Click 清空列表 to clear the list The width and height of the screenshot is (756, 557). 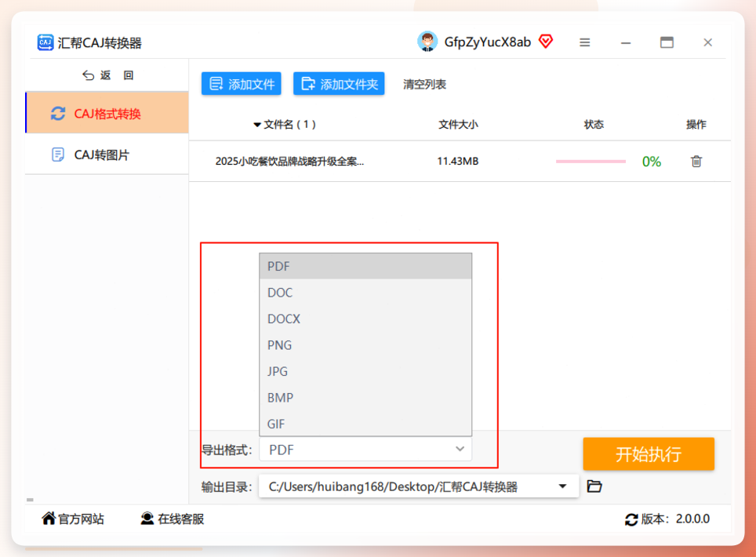(x=424, y=85)
